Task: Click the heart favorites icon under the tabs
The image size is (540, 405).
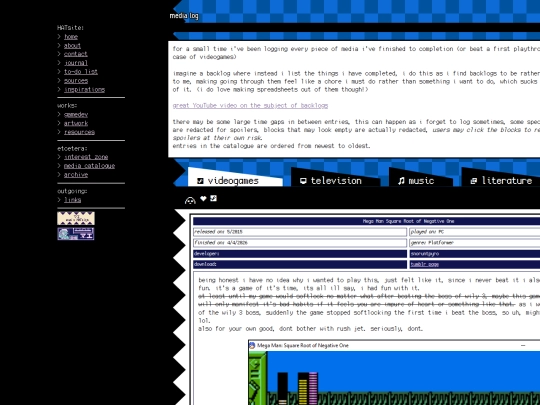Action: coord(203,198)
